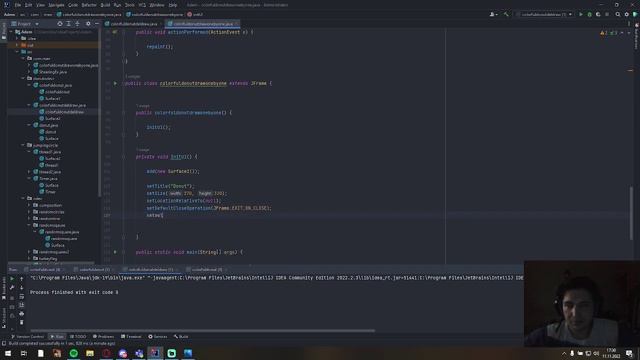
Task: Open the Project view selector dropdown
Action: [25, 24]
